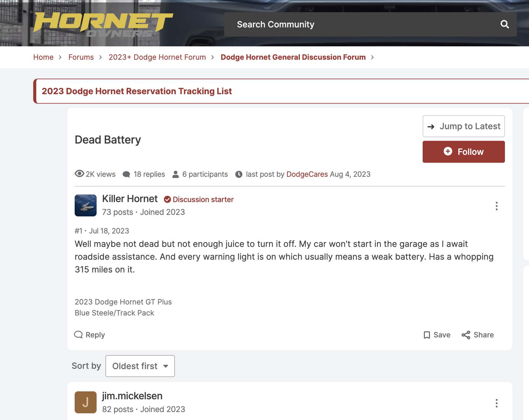Viewport: 529px width, 420px height.
Task: Open 2023+ Dodge Hornet Forum breadcrumb
Action: pos(157,57)
